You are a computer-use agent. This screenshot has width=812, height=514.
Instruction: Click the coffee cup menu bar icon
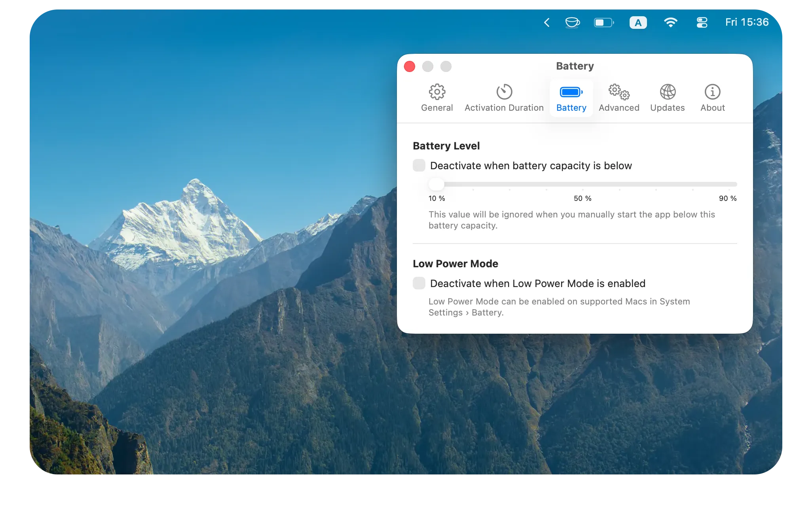(x=572, y=23)
